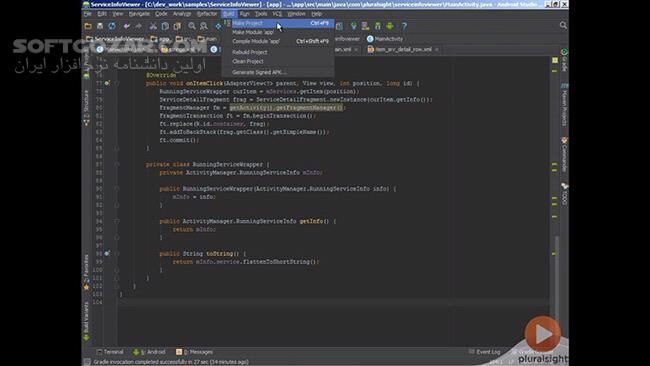Viewport: 650px width, 366px height.
Task: Open the Messages tool window
Action: 194,352
